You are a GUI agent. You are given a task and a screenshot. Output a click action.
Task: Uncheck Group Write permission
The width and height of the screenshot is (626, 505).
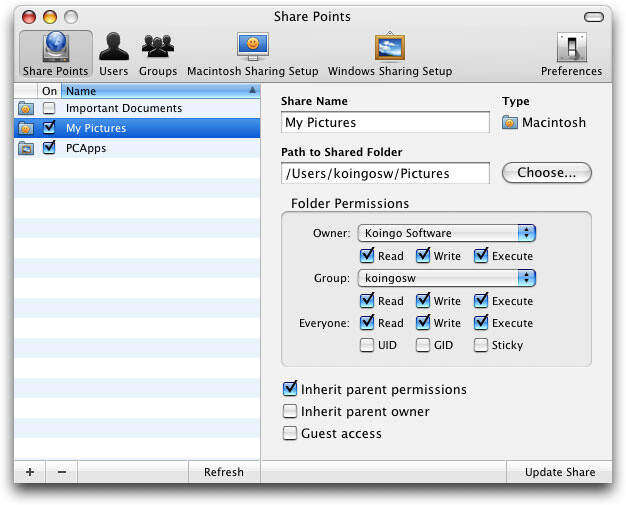click(x=423, y=301)
